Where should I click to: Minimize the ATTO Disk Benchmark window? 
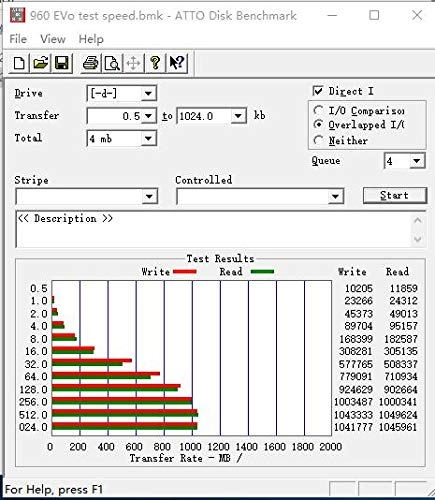332,15
